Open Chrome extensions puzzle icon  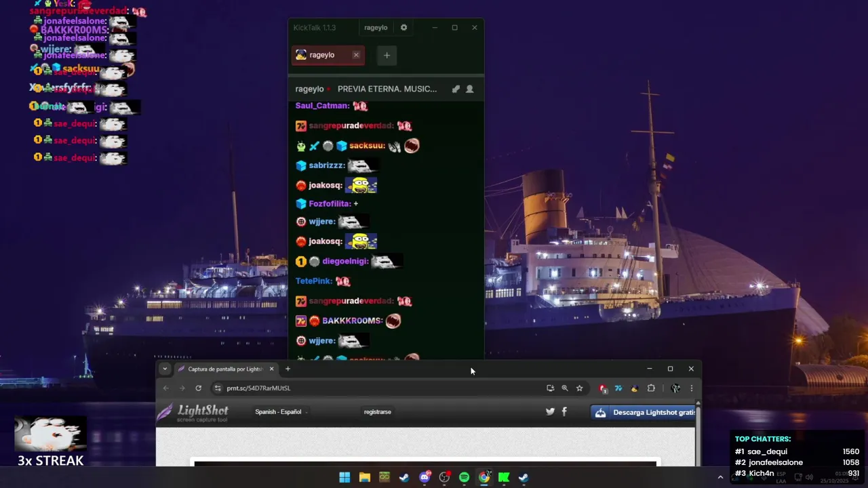[651, 388]
